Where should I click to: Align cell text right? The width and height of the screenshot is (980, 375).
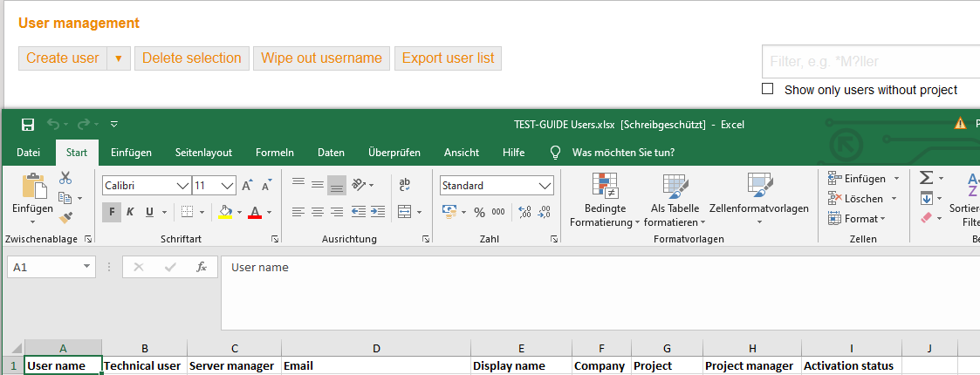[x=337, y=212]
